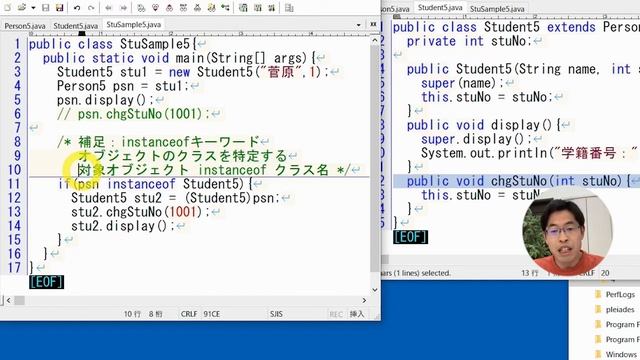Click the Save As toolbar icon
Viewport: 640px width, 360px height.
tap(60, 7)
